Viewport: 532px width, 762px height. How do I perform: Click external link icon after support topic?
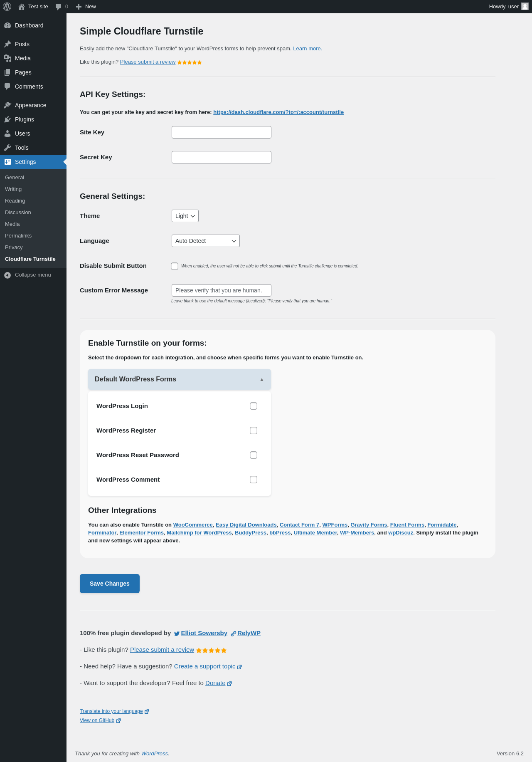239,667
